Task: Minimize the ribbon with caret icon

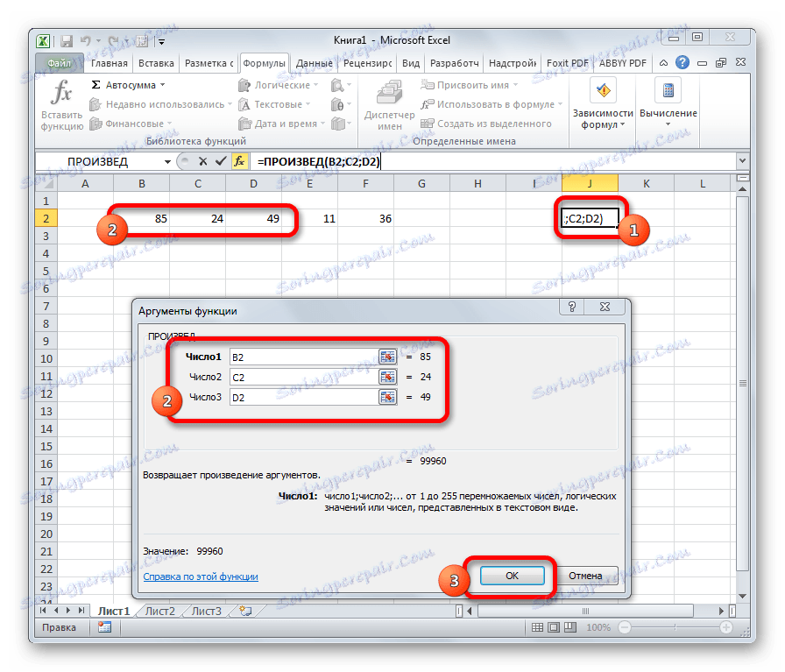Action: coord(663,63)
